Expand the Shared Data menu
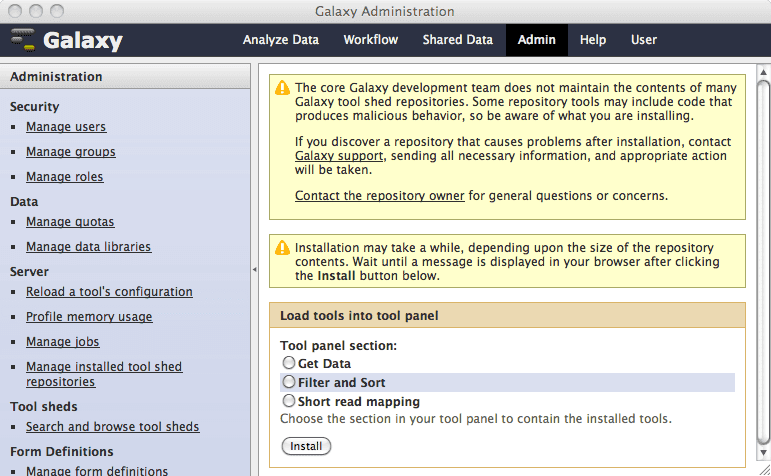Screen dimensions: 771x476 (457, 40)
